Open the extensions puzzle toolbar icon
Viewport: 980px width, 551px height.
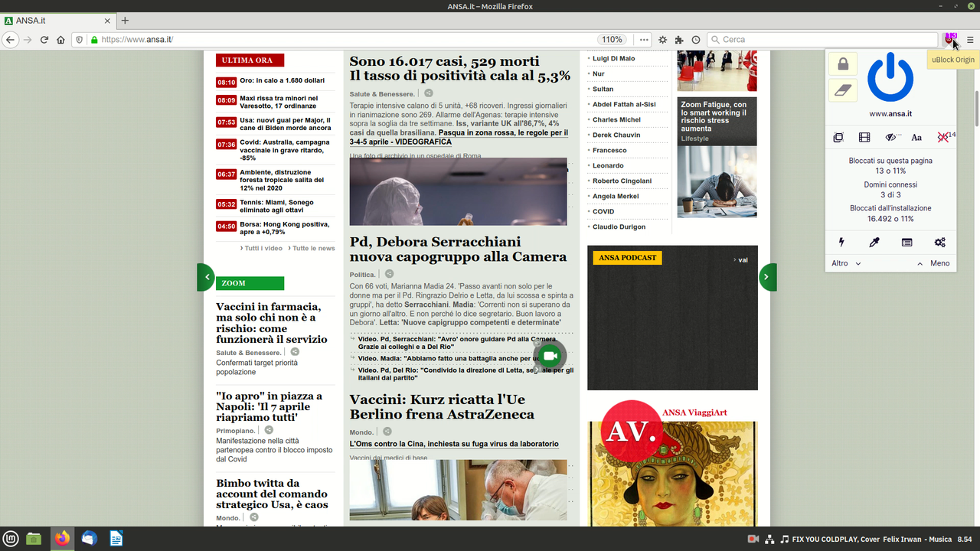coord(679,39)
